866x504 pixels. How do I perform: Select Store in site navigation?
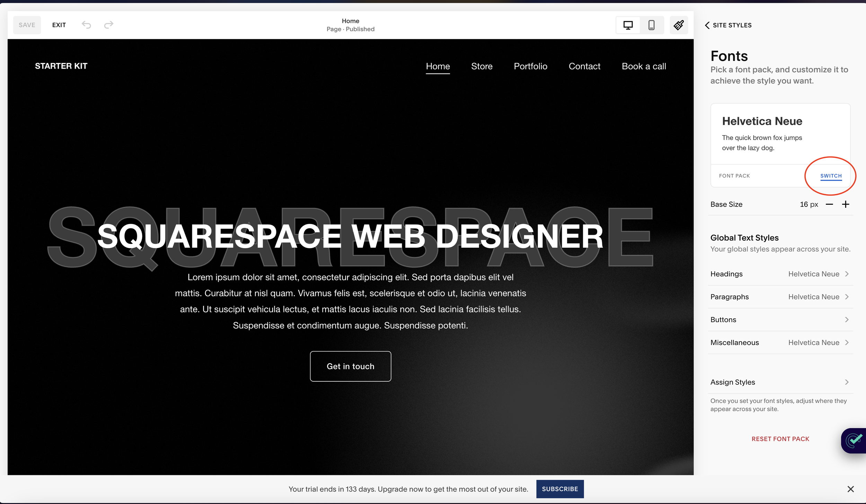pyautogui.click(x=481, y=66)
